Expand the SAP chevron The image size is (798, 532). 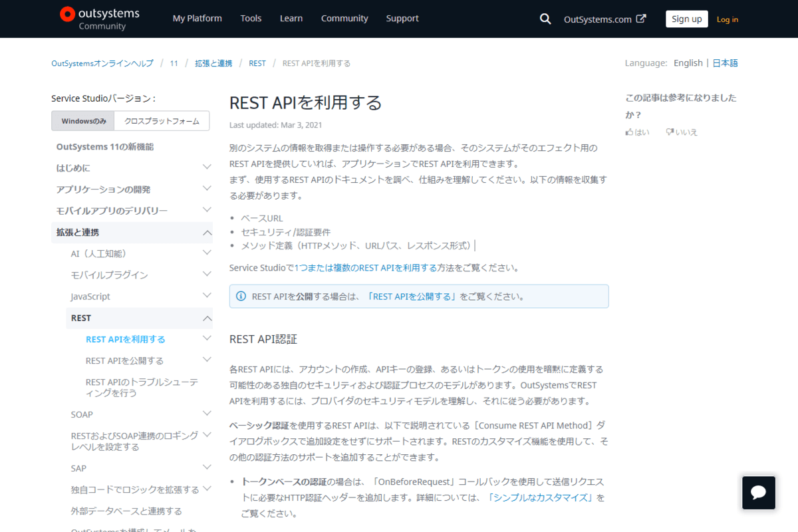point(207,468)
